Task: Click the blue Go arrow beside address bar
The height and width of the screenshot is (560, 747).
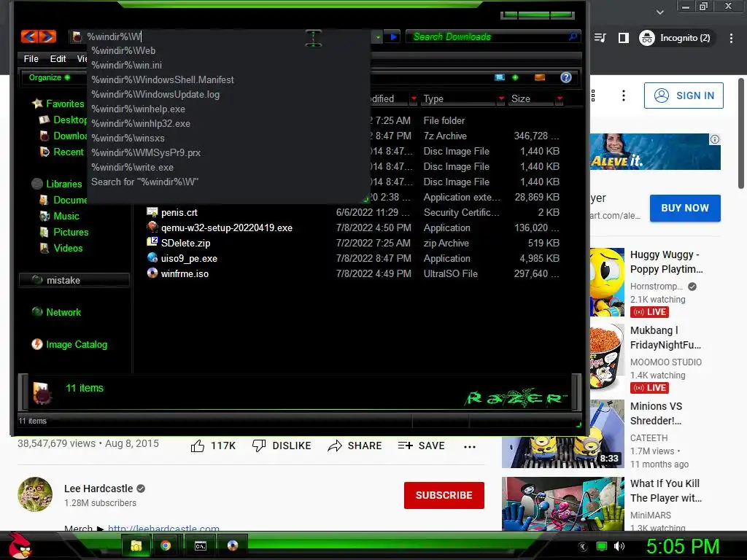Action: (393, 36)
